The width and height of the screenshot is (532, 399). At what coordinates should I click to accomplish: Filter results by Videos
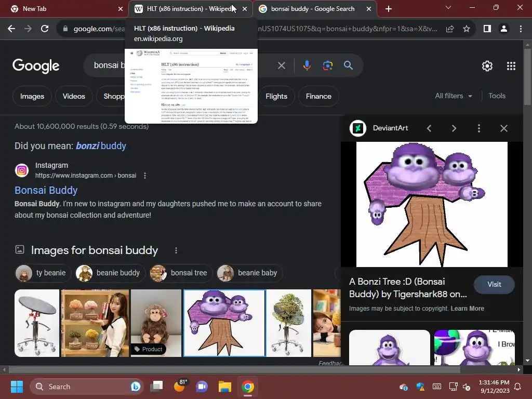tap(74, 96)
